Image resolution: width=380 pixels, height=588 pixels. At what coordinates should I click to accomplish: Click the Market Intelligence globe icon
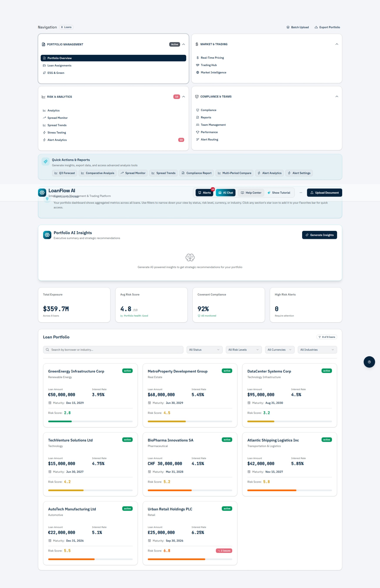[x=198, y=72]
